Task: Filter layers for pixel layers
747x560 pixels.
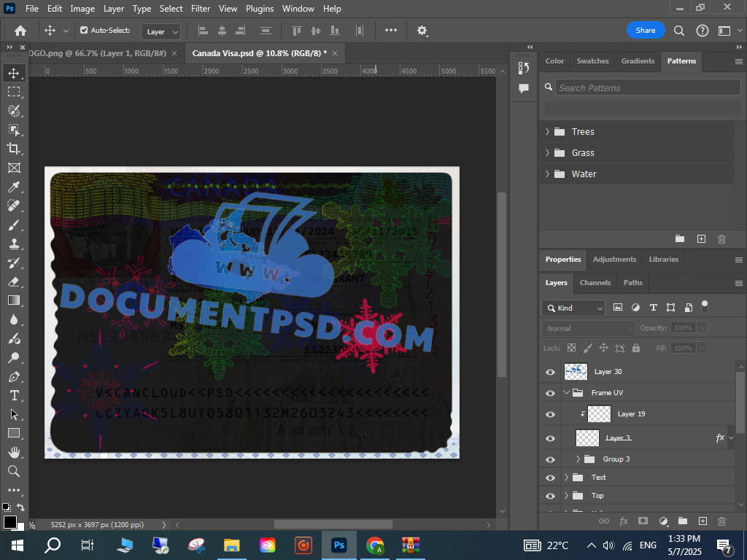Action: tap(617, 308)
